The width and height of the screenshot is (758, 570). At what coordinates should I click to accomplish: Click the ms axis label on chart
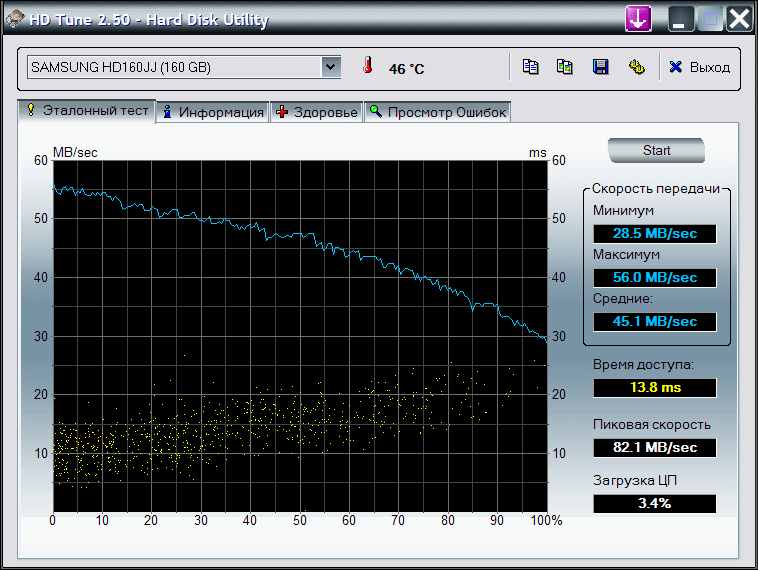tap(538, 153)
